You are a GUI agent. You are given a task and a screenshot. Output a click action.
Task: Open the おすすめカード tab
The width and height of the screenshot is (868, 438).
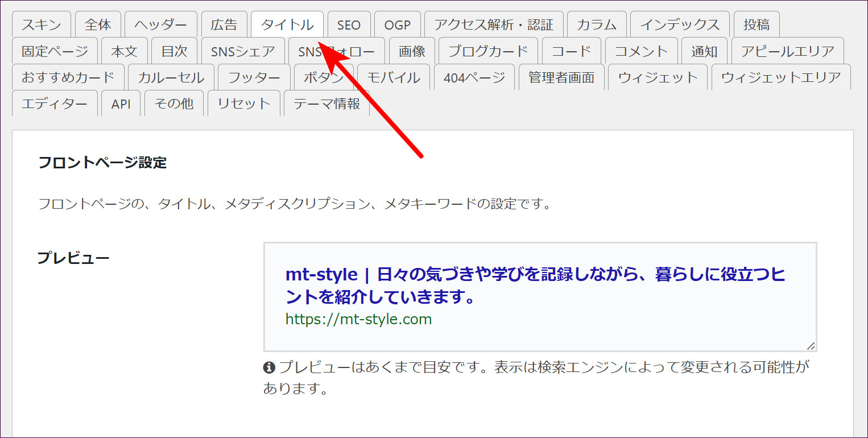click(x=68, y=77)
